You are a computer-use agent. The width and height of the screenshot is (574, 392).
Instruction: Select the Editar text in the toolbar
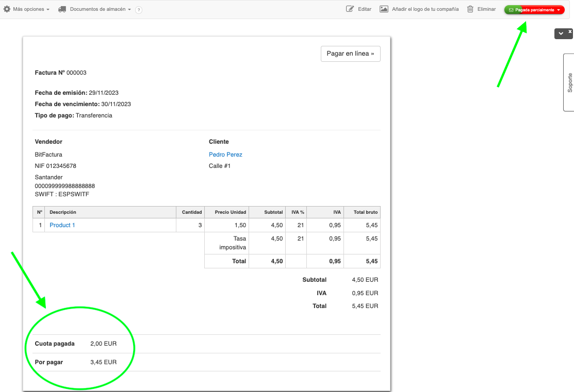(x=365, y=9)
